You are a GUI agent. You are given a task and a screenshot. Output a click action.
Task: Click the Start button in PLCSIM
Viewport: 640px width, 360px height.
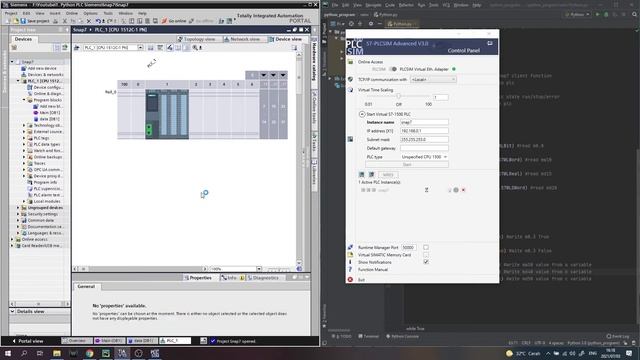[x=407, y=164]
